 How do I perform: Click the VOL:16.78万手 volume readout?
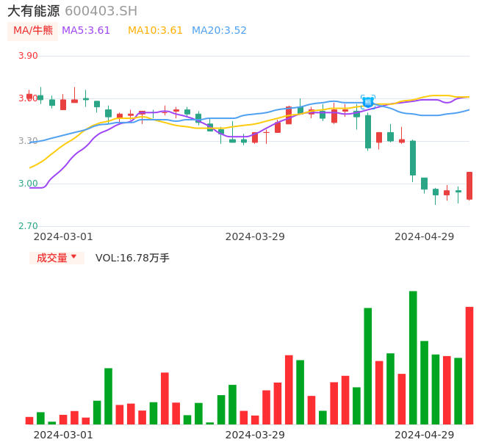coord(132,258)
